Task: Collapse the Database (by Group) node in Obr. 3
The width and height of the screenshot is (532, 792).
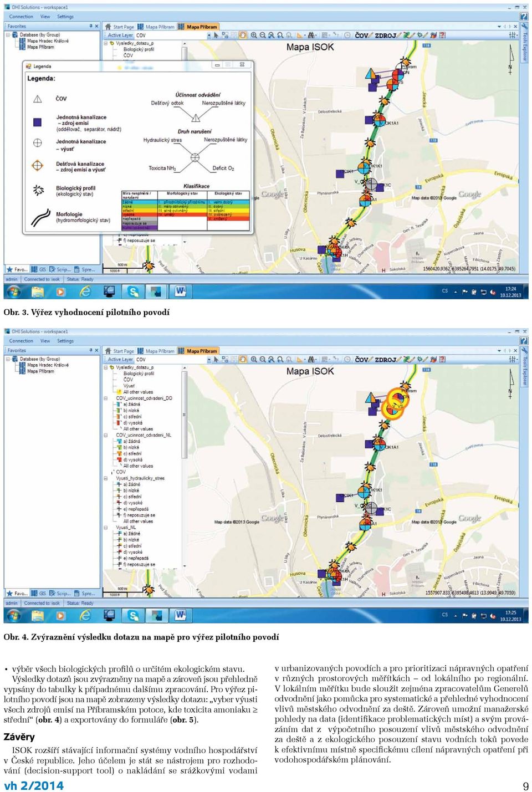Action: click(8, 34)
